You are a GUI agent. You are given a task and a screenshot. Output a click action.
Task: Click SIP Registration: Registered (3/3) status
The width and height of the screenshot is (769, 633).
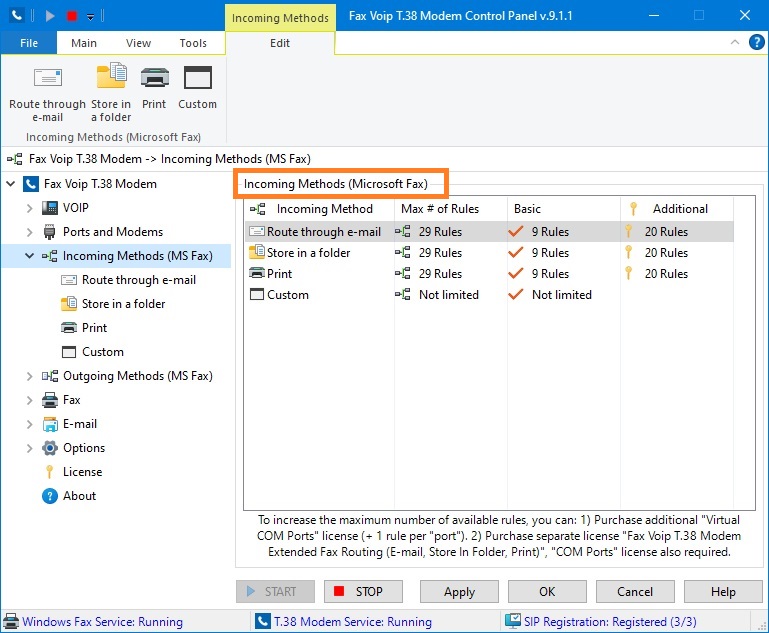pyautogui.click(x=610, y=622)
